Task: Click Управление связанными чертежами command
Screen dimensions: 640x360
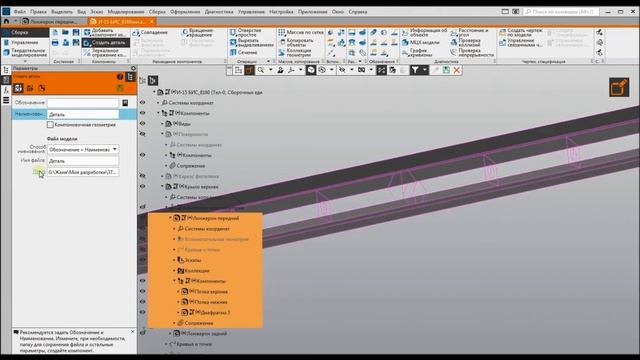Action: coord(521,42)
